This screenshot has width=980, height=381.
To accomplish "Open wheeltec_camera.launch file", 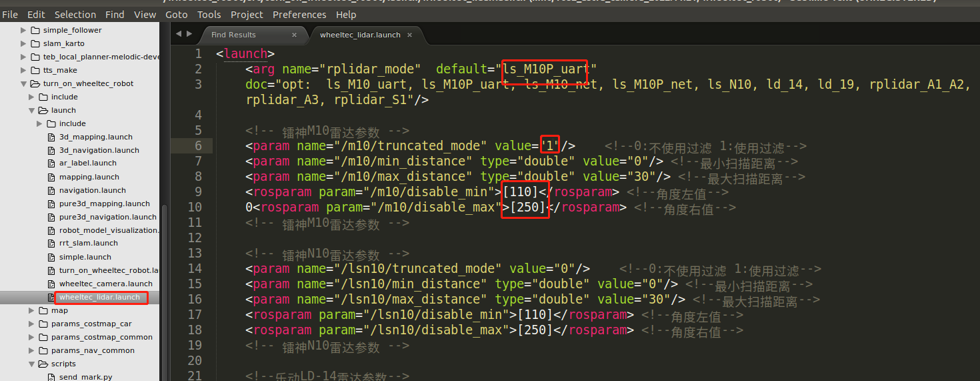I will [106, 284].
